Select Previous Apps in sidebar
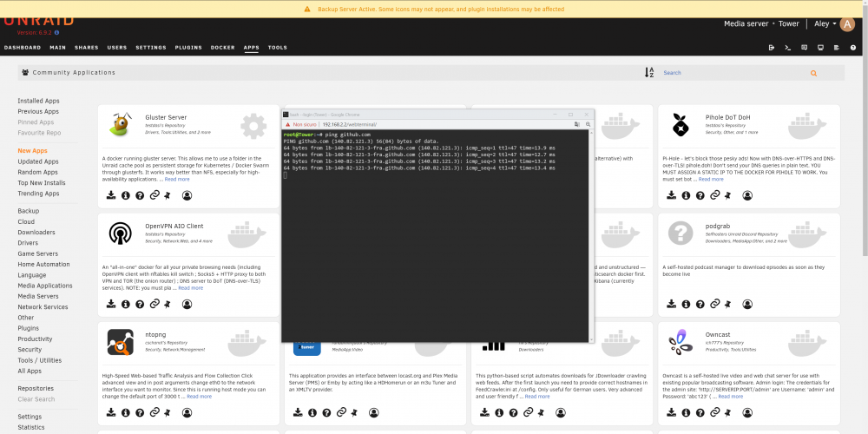868x434 pixels. (x=38, y=111)
